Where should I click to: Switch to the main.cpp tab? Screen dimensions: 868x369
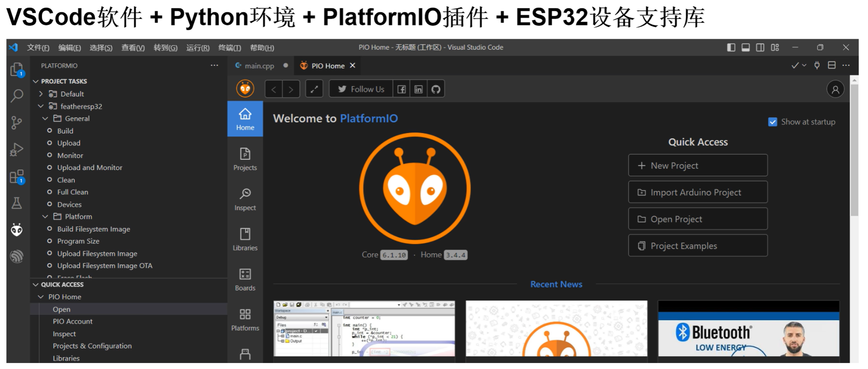tap(260, 65)
